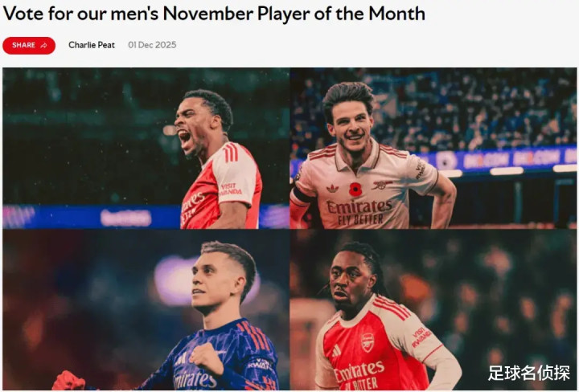Click the 足球名侦探 watermark text
Screen dimensions: 579x392
click(529, 374)
